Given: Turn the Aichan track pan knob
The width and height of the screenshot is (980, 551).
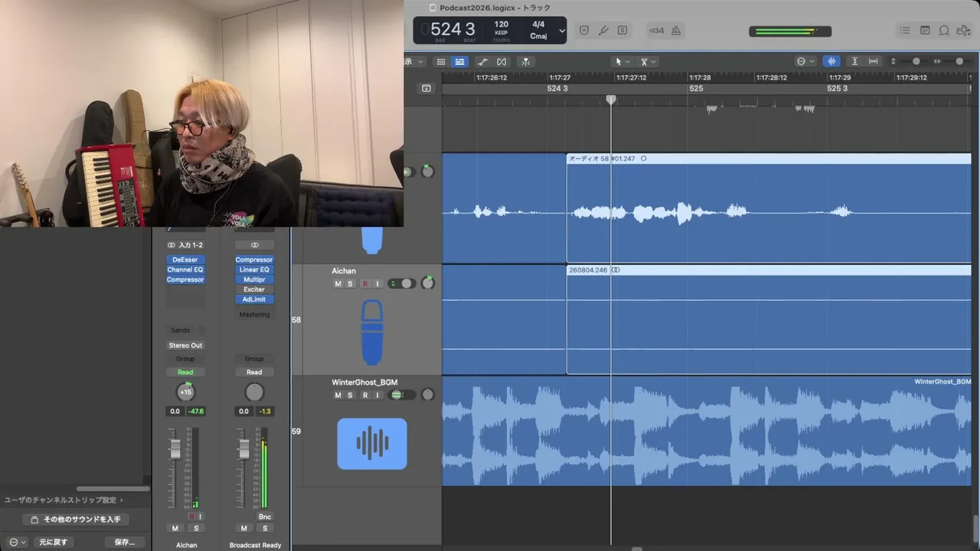Looking at the screenshot, I should point(428,283).
